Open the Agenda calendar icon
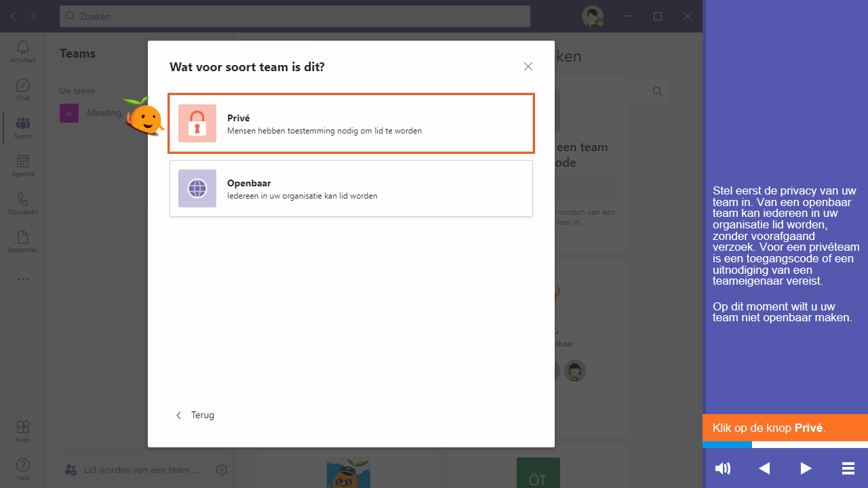Viewport: 868px width, 488px height. coord(23,165)
